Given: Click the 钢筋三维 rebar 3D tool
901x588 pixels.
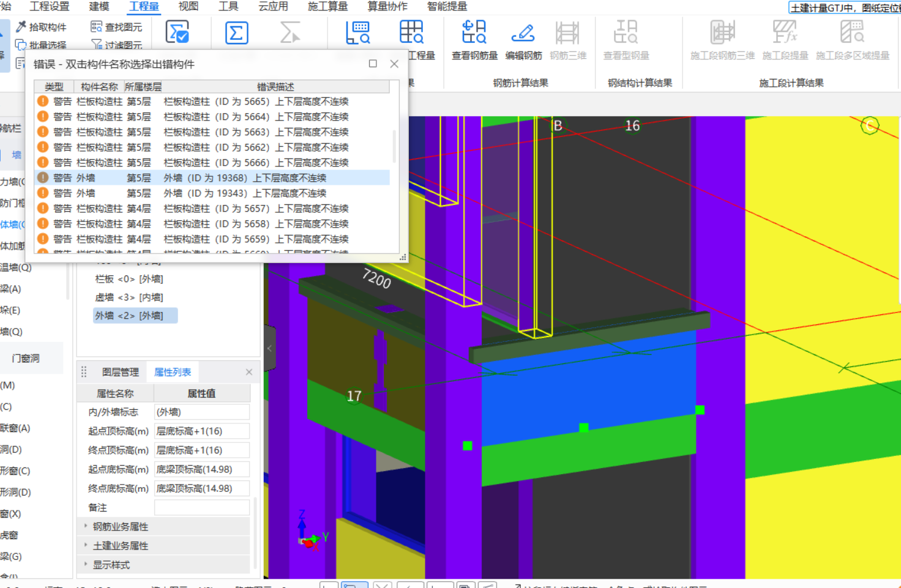Looking at the screenshot, I should [x=568, y=40].
